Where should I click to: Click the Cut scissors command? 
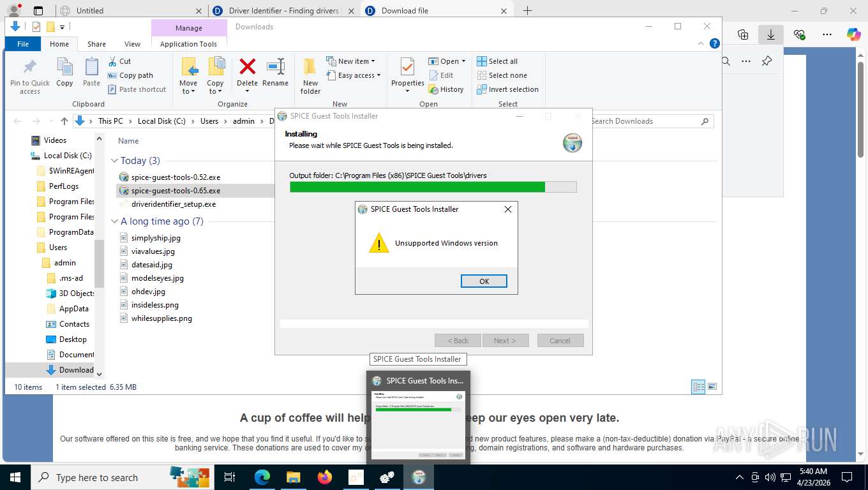point(119,61)
